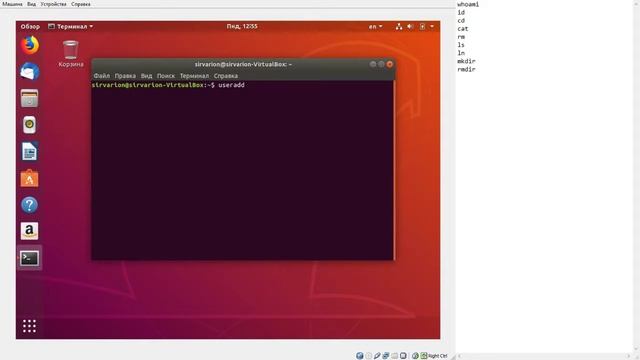640x360 pixels.
Task: Click 'cd' in the notes list
Action: [x=461, y=21]
